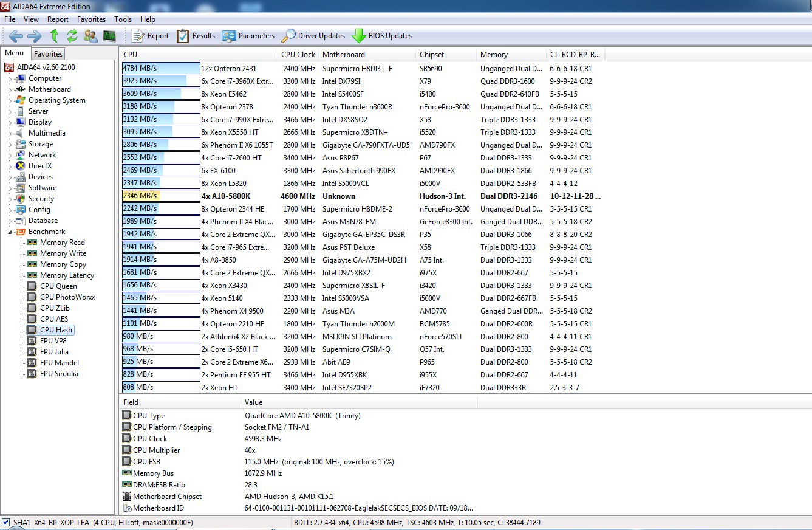
Task: Expand the Operating System tree node
Action: (10, 101)
